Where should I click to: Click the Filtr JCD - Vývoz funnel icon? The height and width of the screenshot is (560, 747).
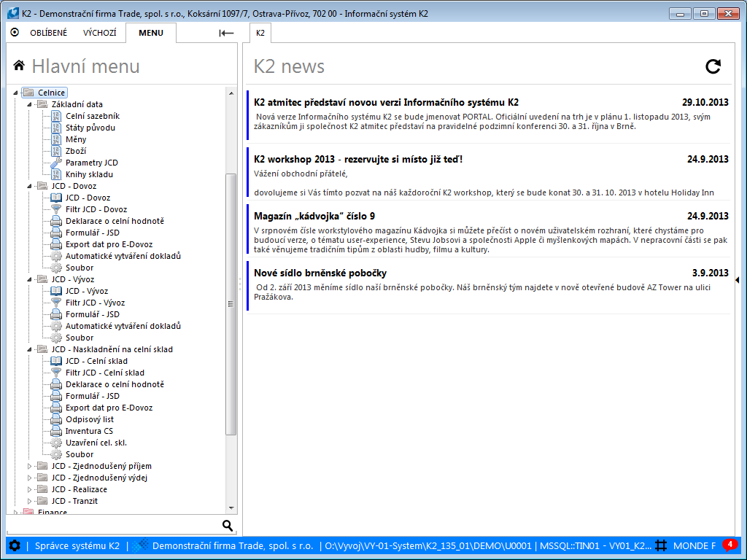pos(56,303)
